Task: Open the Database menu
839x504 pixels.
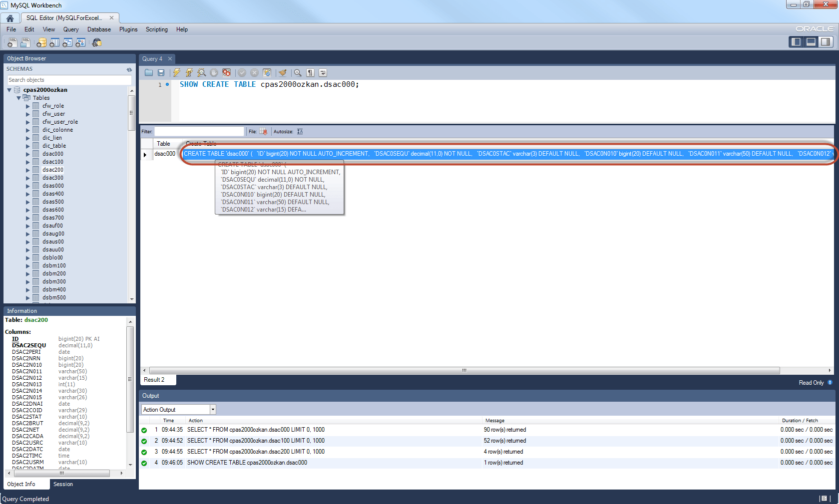Action: 99,29
